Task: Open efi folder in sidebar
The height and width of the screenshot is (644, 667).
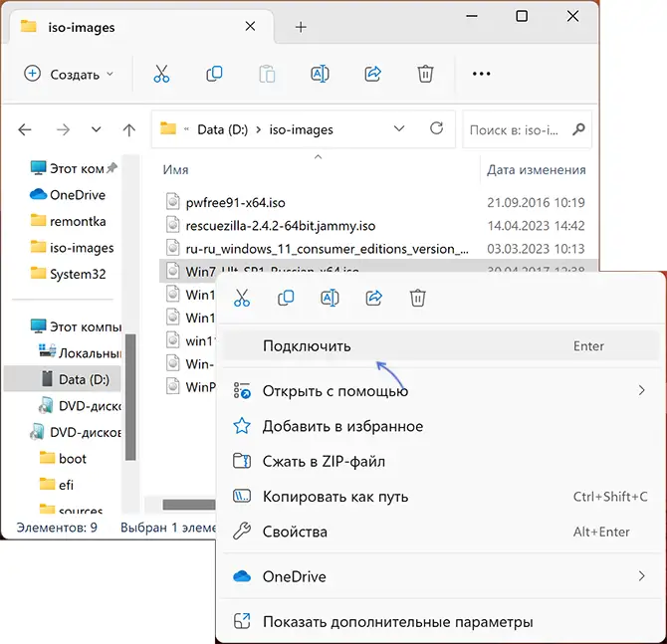Action: 57,485
